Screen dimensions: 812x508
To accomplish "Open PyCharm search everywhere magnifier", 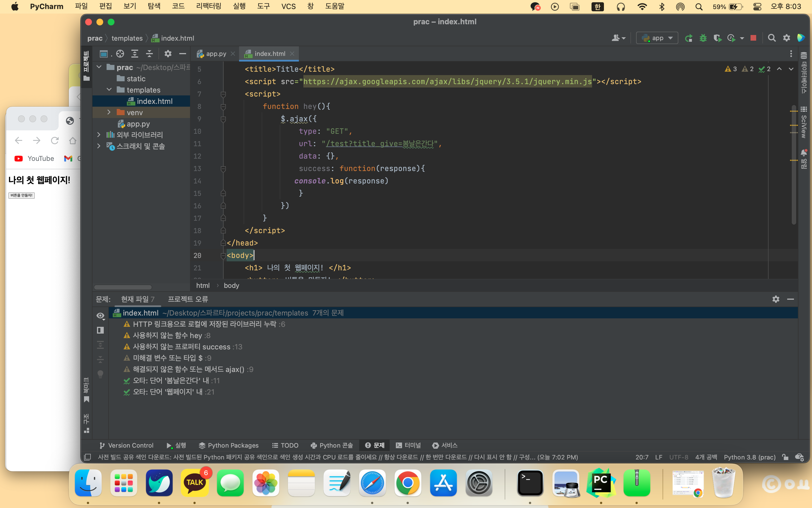I will pos(772,38).
